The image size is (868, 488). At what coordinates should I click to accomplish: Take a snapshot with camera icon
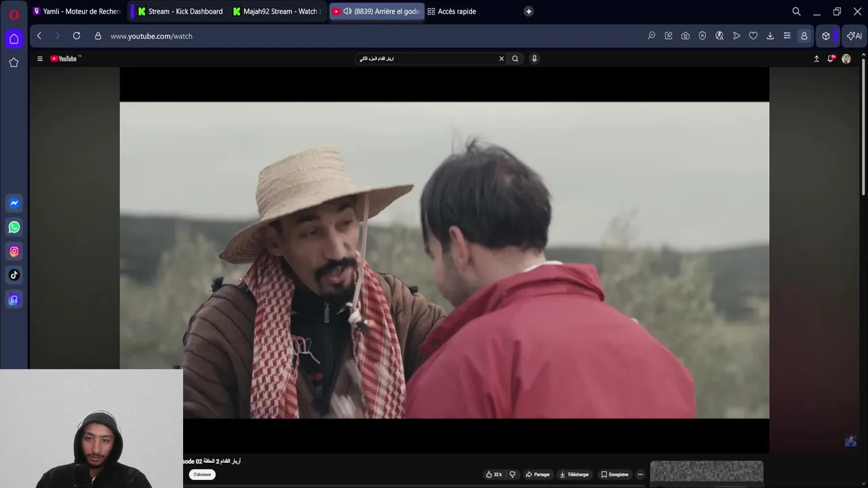686,36
